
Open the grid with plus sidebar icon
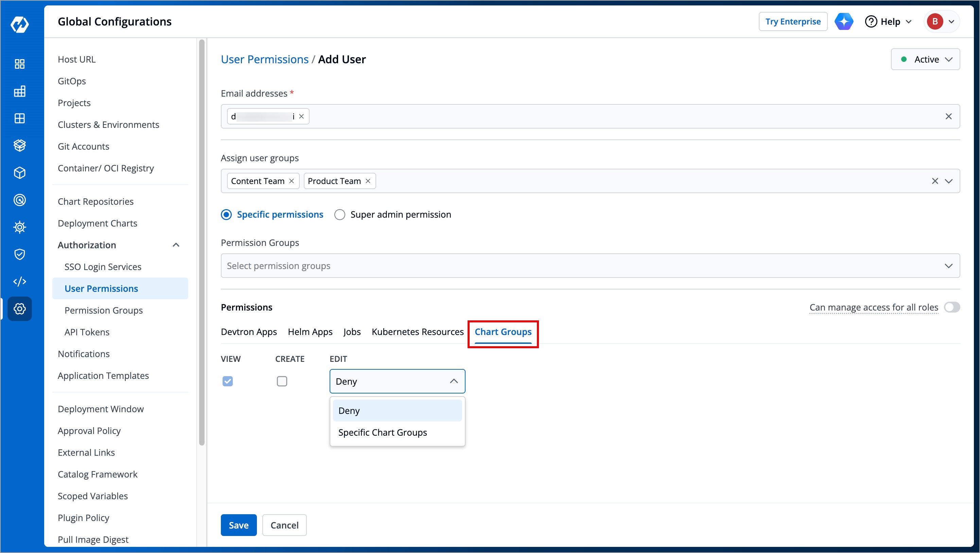pyautogui.click(x=19, y=91)
